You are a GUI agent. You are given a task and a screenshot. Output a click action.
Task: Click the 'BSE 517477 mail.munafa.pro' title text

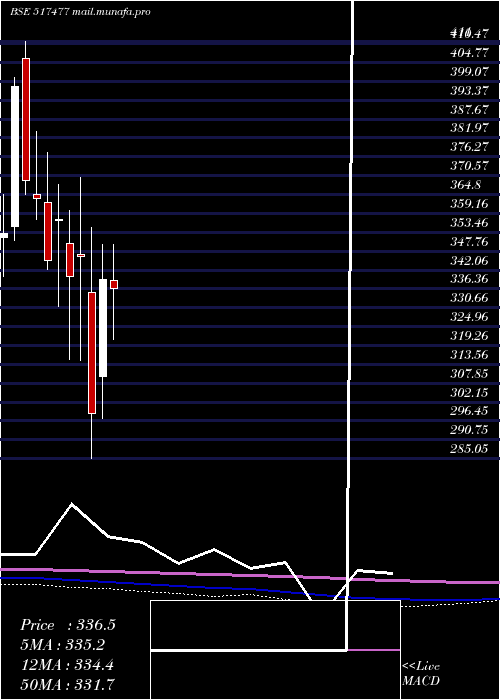click(x=80, y=12)
